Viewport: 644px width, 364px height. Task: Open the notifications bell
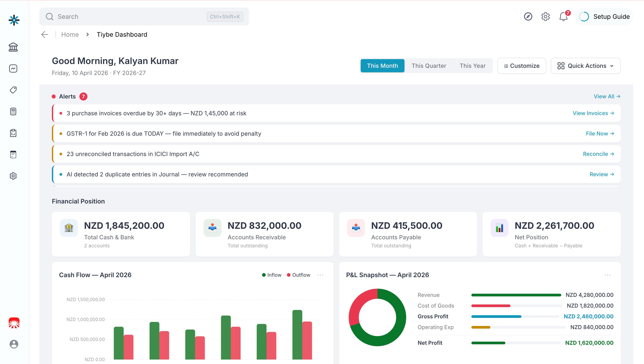[x=563, y=17]
